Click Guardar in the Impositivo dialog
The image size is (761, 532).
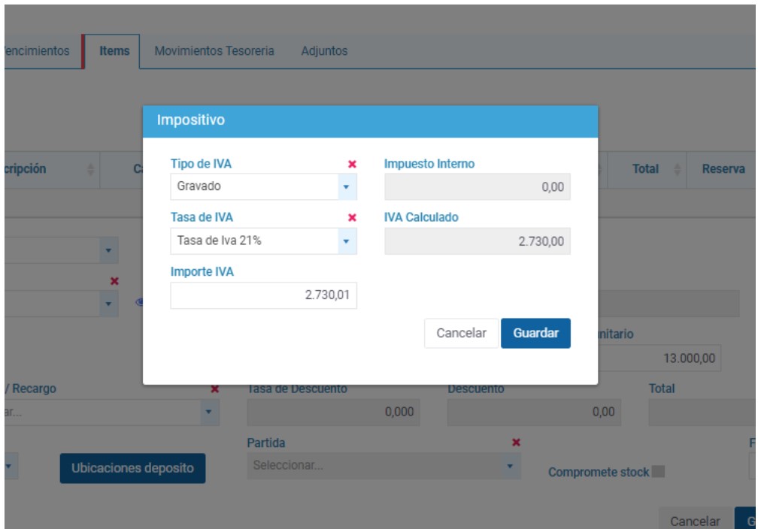[x=536, y=333]
